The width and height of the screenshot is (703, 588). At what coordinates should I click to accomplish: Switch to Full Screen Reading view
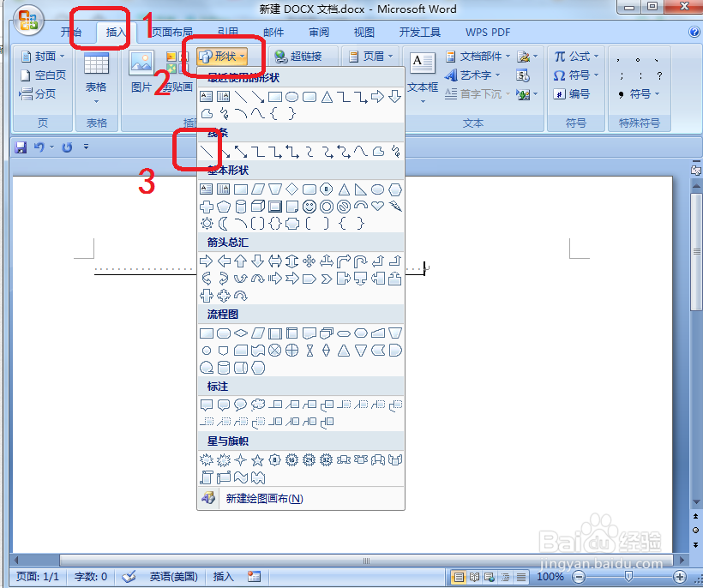474,577
